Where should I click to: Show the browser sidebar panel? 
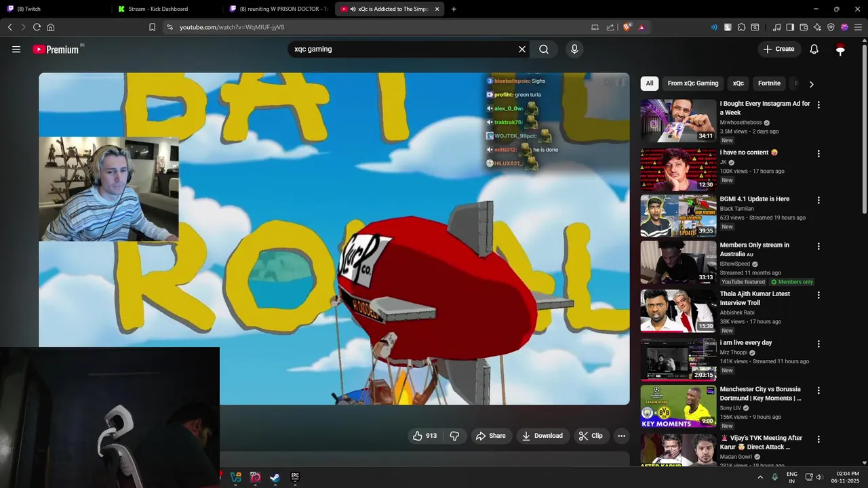[790, 27]
